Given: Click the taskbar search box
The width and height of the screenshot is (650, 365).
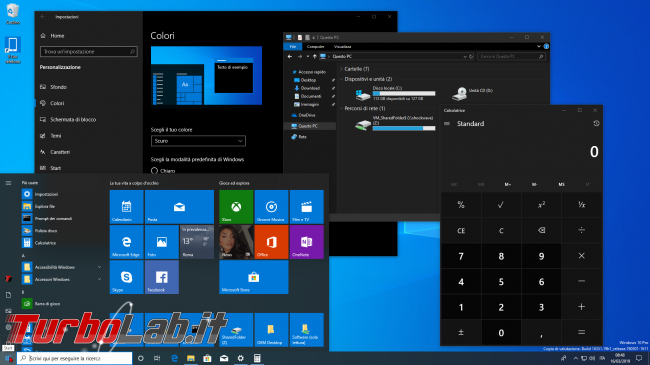Looking at the screenshot, I should 75,358.
